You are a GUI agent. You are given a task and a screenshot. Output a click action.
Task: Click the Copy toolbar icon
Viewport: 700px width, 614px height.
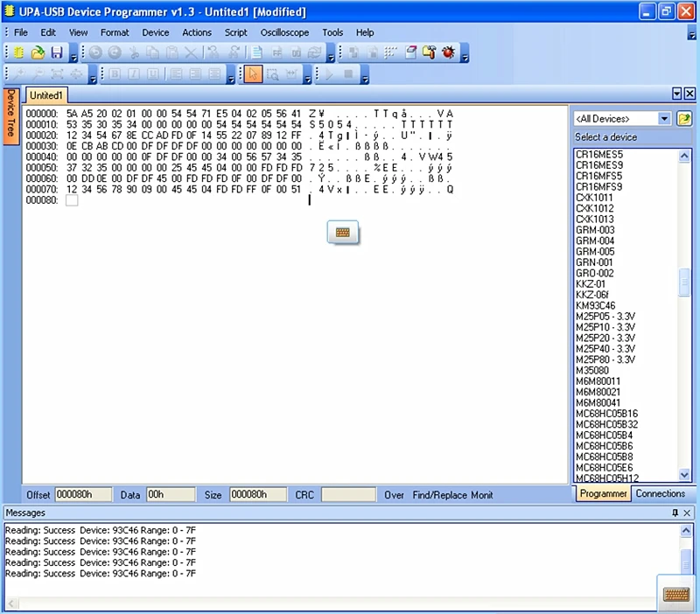(x=152, y=52)
